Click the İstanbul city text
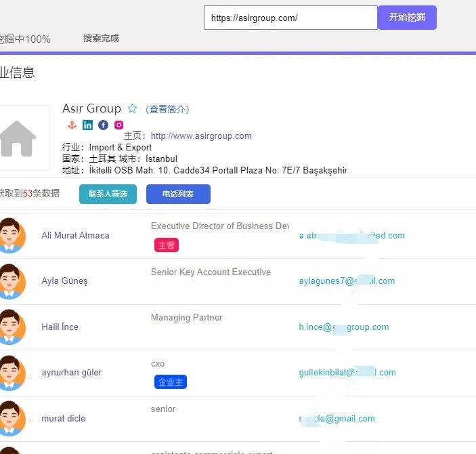Screen dimensions: 476x454 (161, 159)
